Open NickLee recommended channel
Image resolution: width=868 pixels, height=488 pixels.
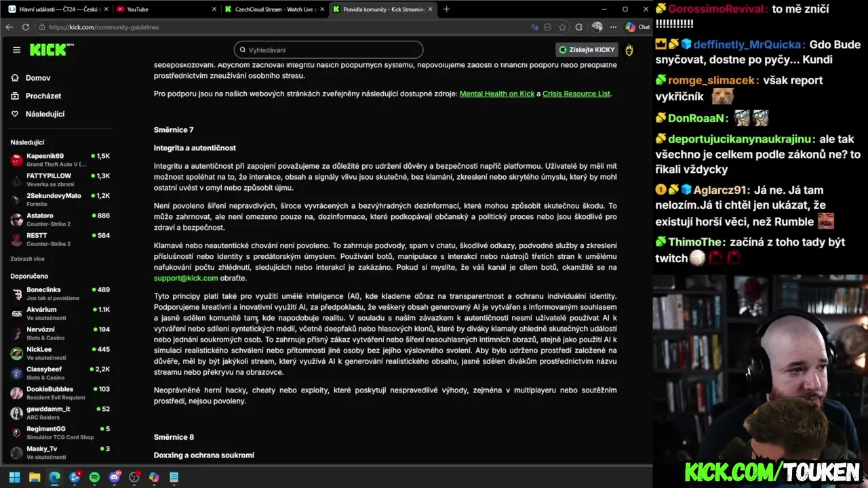[x=60, y=353]
